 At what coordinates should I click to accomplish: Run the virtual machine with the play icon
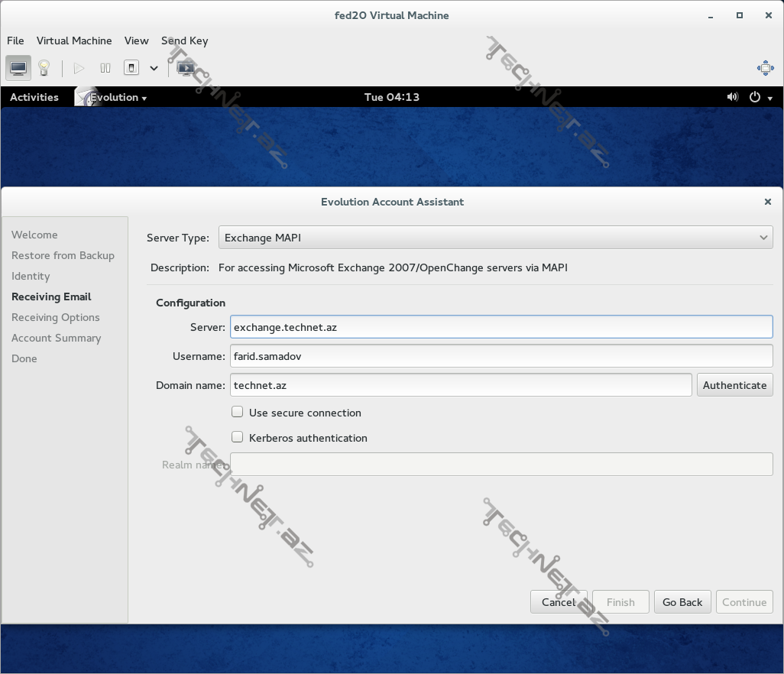79,67
